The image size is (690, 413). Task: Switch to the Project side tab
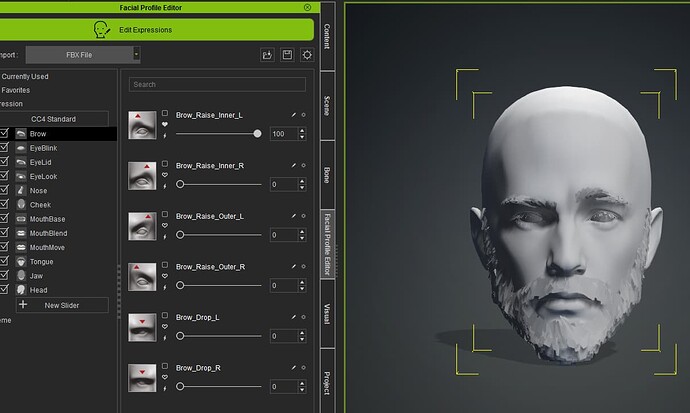pos(327,382)
